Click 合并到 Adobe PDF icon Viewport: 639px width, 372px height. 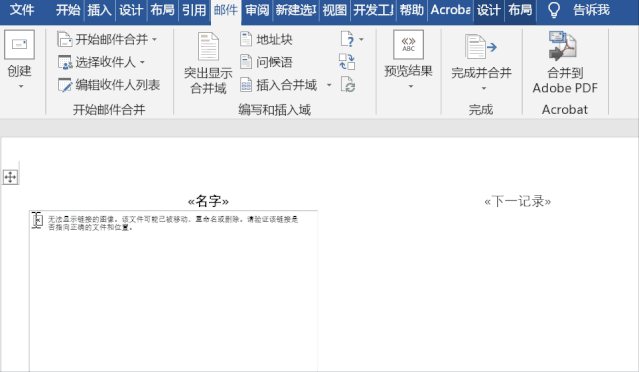pyautogui.click(x=562, y=46)
